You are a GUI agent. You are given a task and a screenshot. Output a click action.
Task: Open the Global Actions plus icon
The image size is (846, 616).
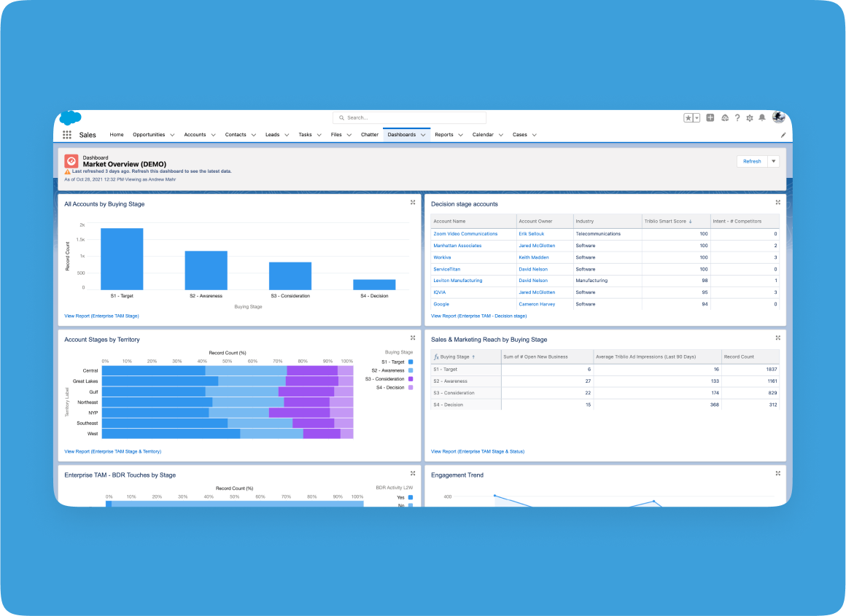click(710, 117)
